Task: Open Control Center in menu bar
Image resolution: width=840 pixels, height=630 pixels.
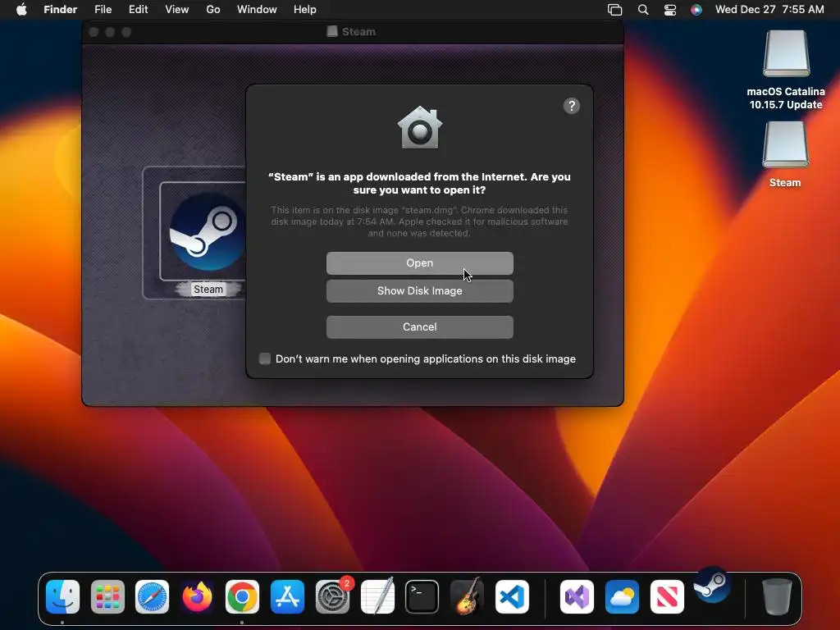Action: 670,10
